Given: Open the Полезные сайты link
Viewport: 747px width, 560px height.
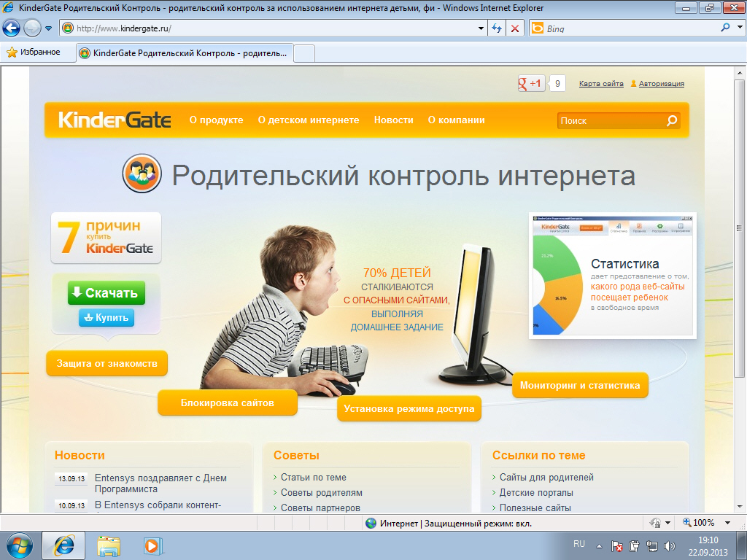Looking at the screenshot, I should (x=535, y=507).
